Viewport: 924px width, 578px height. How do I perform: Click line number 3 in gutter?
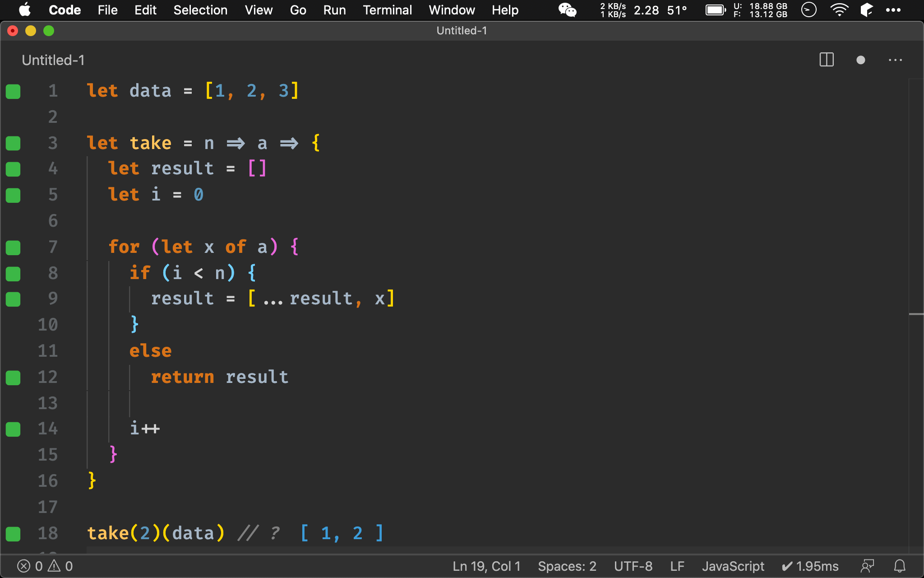point(53,143)
